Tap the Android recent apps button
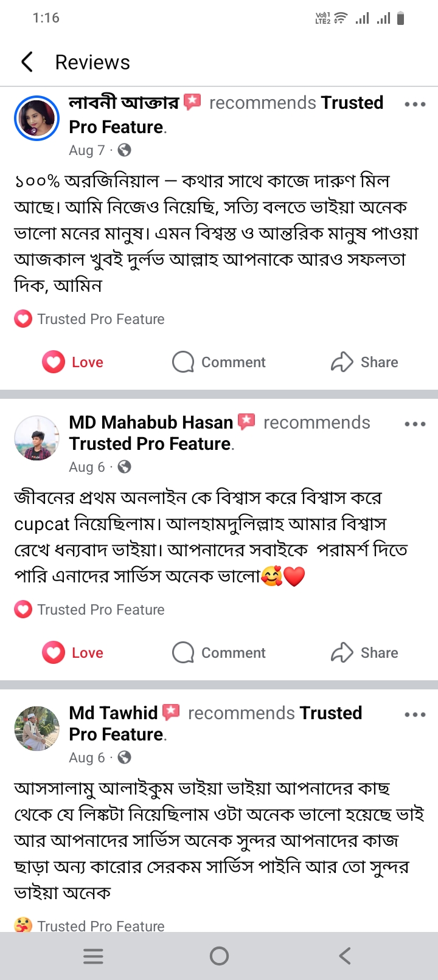Viewport: 438px width, 980px height. [x=93, y=956]
